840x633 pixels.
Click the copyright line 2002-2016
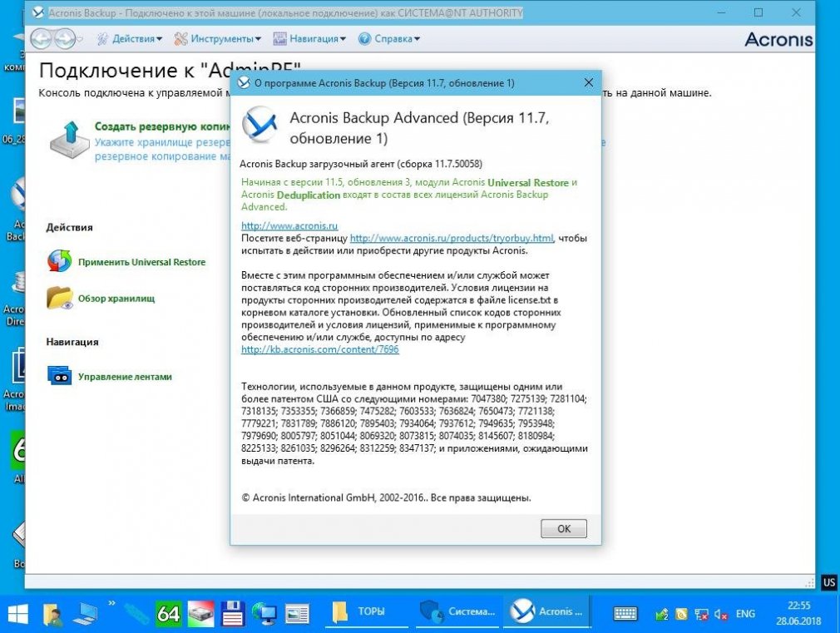386,498
